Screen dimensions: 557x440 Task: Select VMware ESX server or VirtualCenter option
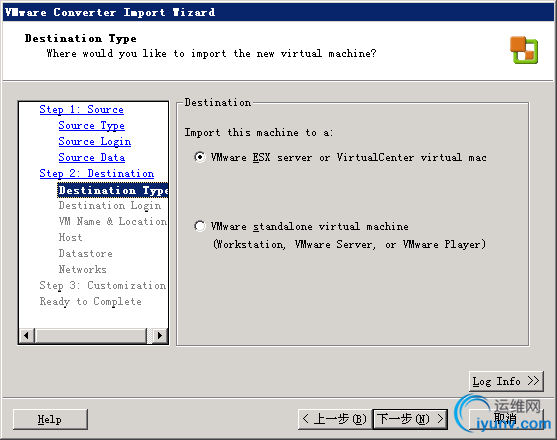coord(200,157)
